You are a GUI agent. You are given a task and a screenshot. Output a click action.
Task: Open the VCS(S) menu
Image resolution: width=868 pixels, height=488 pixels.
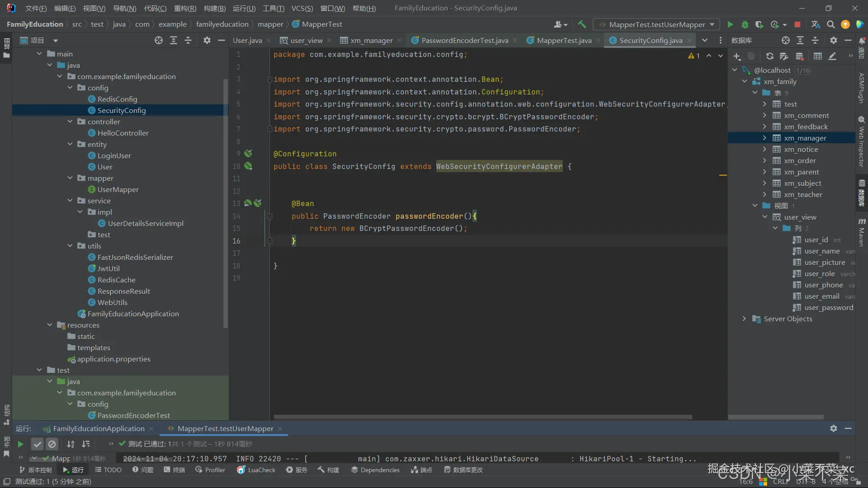point(302,8)
